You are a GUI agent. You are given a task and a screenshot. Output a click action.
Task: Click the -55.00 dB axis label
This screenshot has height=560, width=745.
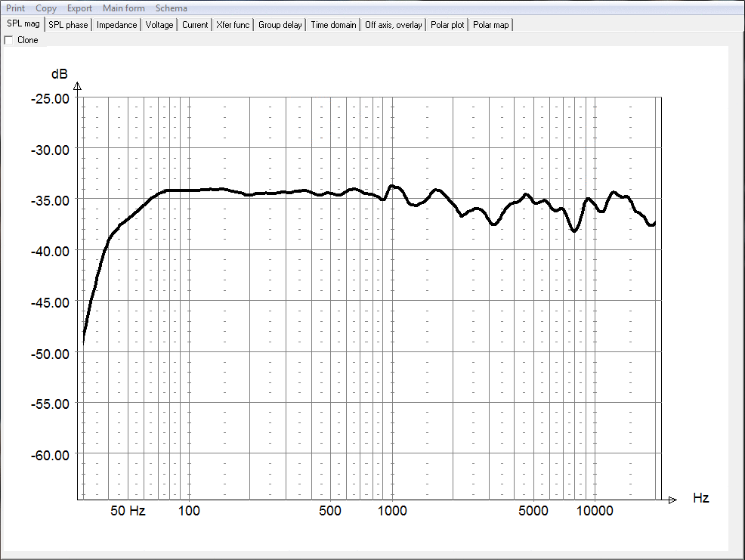tap(50, 404)
